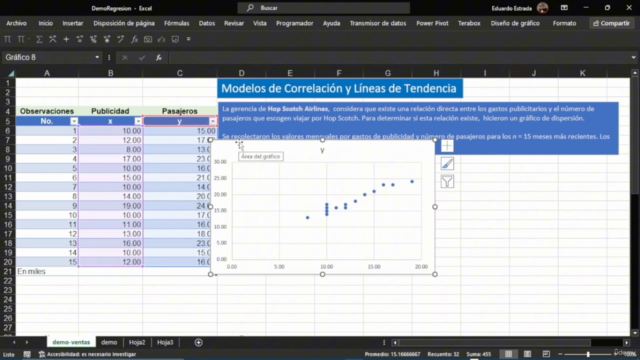Click the next sheet navigation arrow
Screen dimensions: 640x360
pos(27,342)
